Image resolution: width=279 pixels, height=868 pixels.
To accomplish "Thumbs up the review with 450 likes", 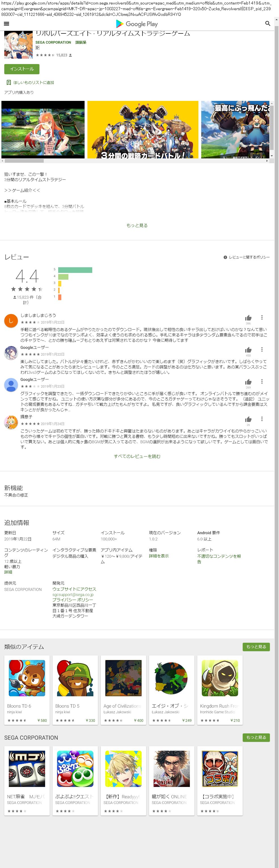I will pos(248,350).
